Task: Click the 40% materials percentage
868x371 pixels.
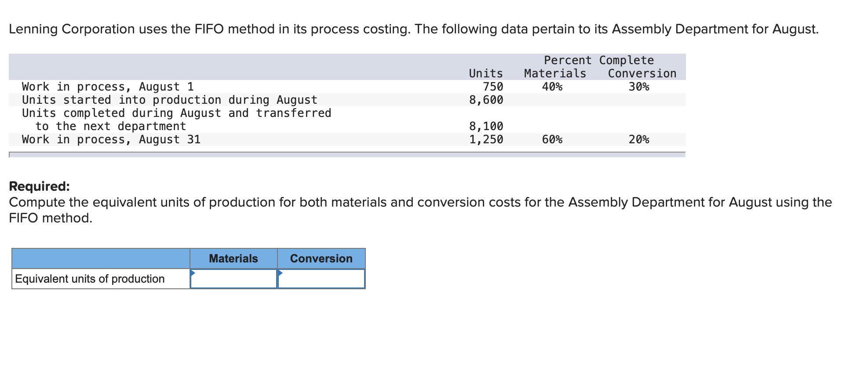Action: [x=552, y=87]
